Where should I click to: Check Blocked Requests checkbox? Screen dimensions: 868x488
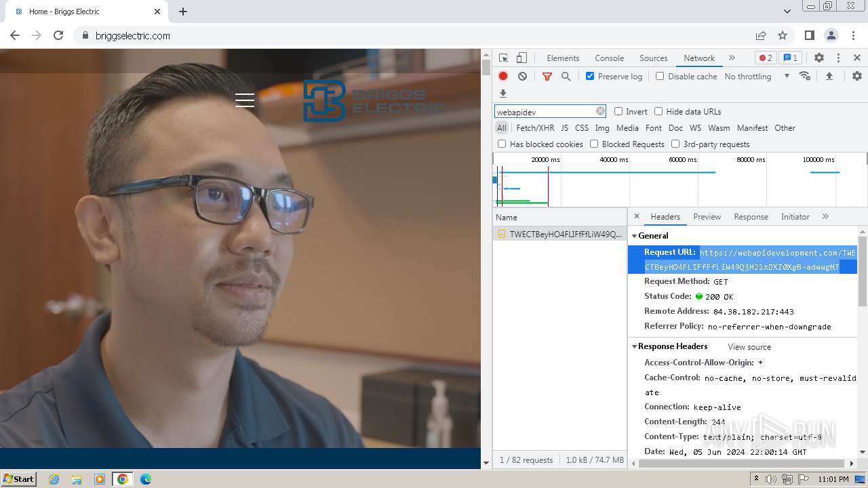[x=594, y=144]
